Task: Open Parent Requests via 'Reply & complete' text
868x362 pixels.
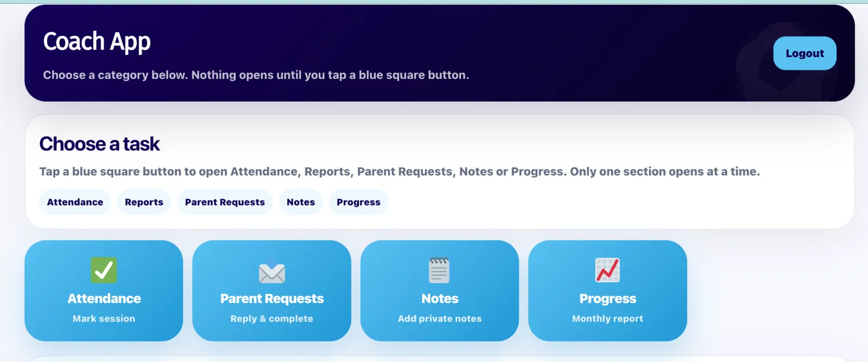Action: pyautogui.click(x=272, y=319)
